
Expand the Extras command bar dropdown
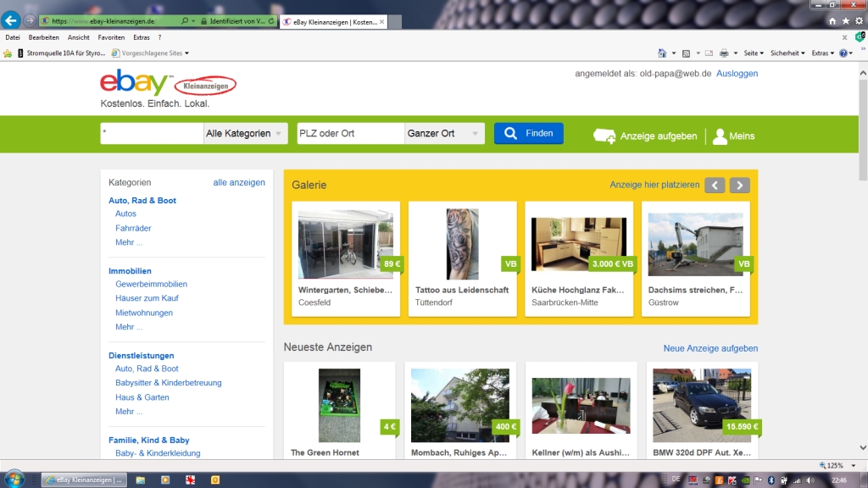click(x=822, y=53)
